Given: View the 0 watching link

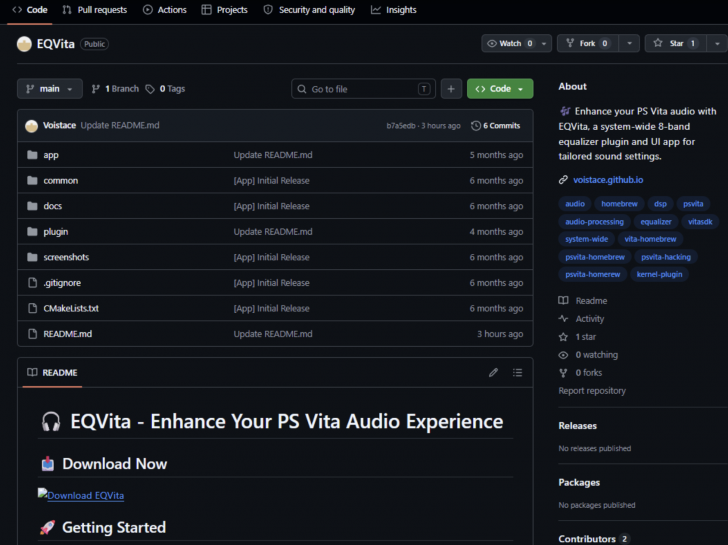Looking at the screenshot, I should 588,355.
